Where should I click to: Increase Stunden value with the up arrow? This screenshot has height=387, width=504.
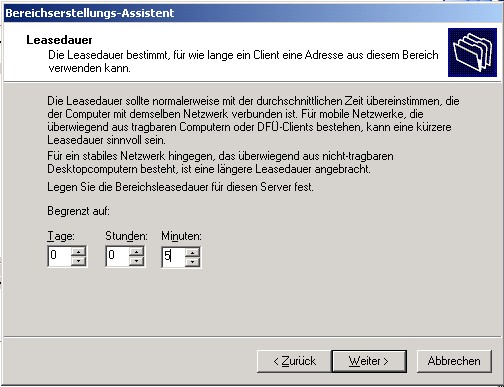coord(136,252)
